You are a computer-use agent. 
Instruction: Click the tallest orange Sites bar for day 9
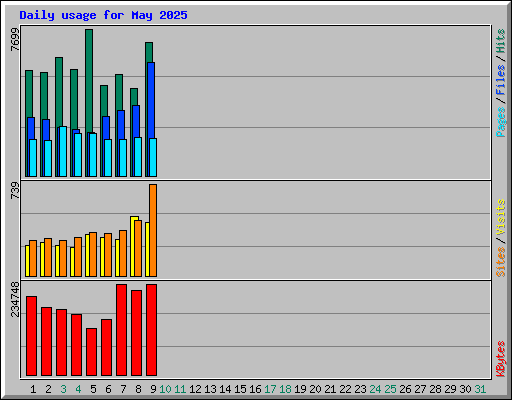coord(153,230)
